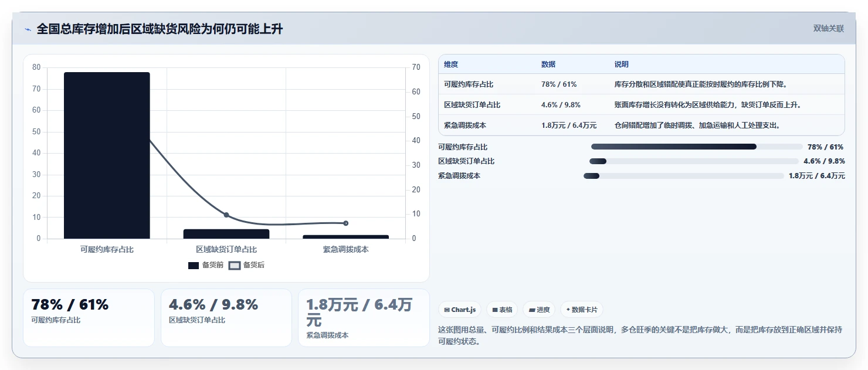Select the Chart.js tag chip
Image resolution: width=868 pixels, height=370 pixels.
460,310
